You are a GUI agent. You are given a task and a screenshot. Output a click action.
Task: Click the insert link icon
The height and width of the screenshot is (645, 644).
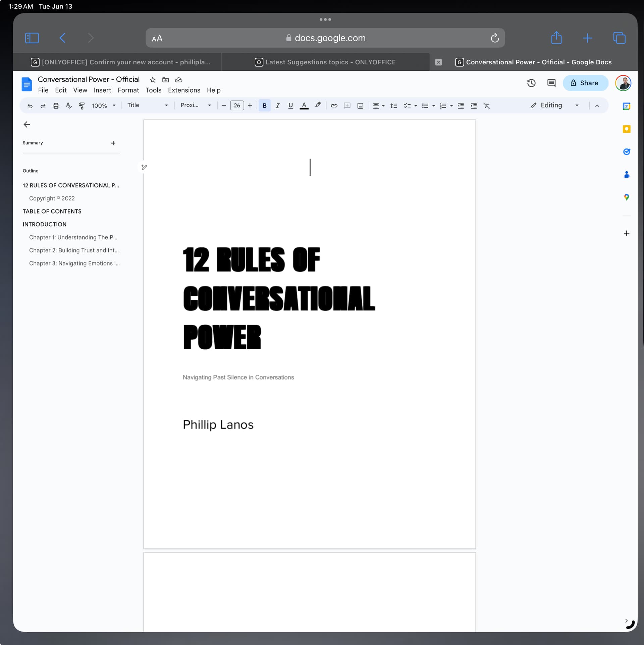[x=334, y=106]
